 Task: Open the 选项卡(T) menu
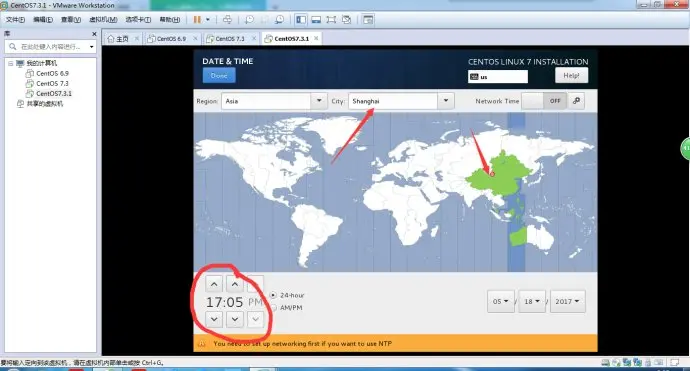point(138,19)
